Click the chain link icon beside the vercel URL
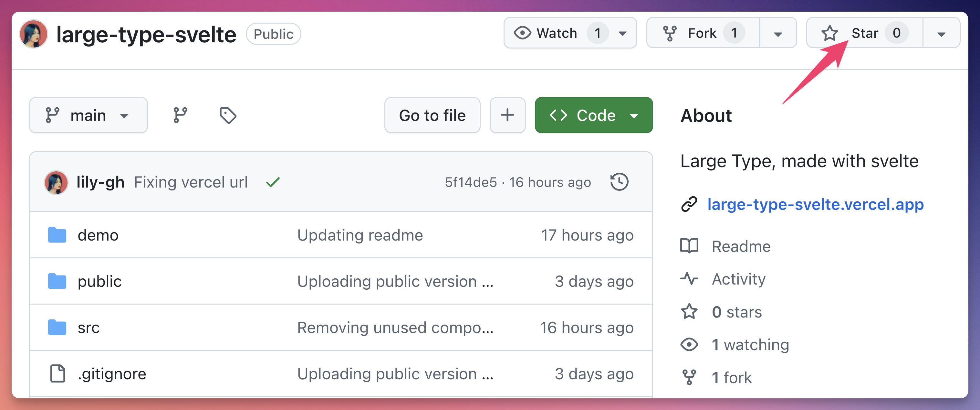Screen dimensions: 980x410 point(689,204)
